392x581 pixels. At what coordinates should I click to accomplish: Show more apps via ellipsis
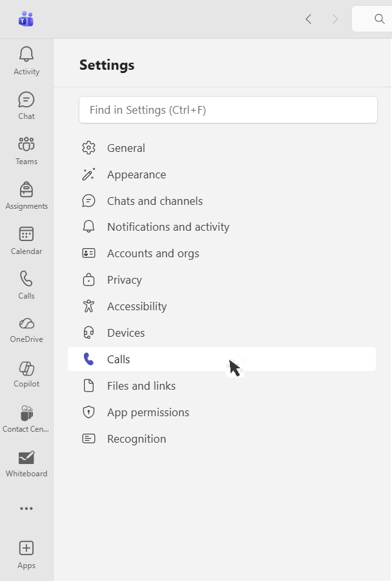click(x=26, y=509)
